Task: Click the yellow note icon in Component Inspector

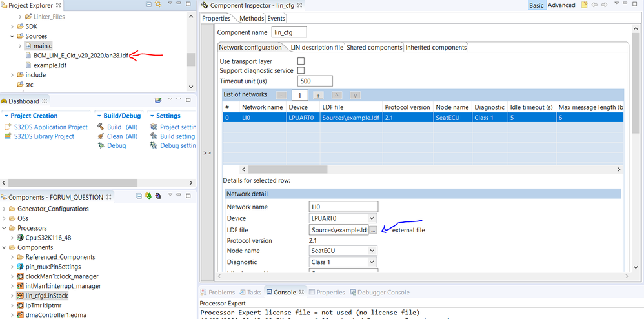Action: (585, 5)
